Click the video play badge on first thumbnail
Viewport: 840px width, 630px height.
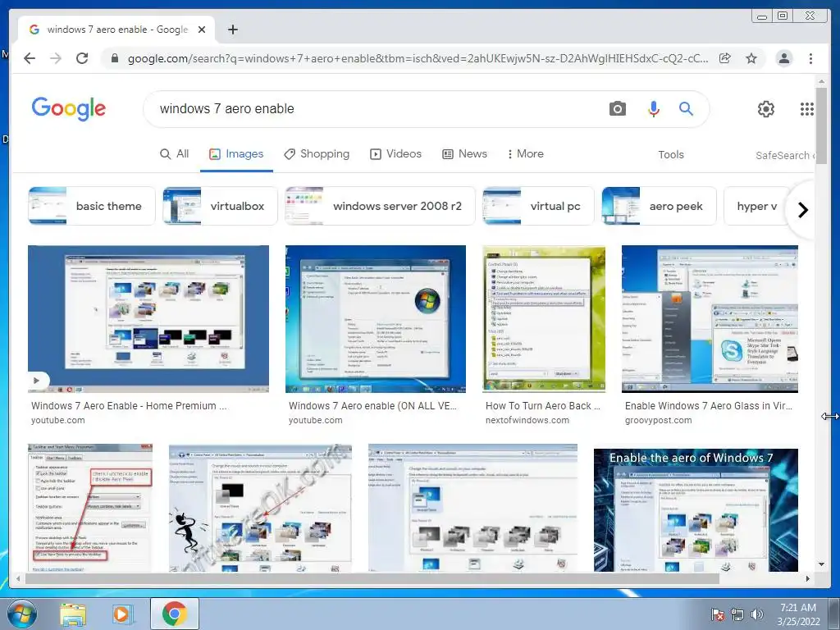pos(36,381)
